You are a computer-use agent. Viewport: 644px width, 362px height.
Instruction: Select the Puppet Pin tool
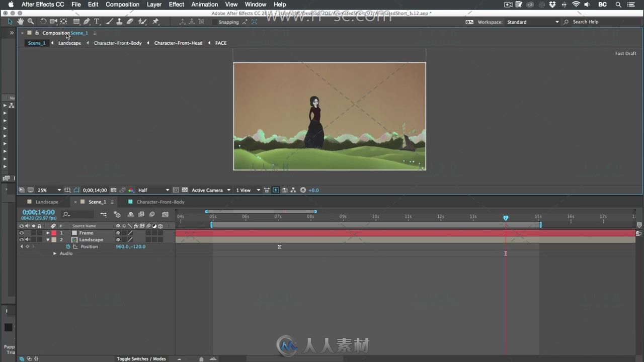(x=155, y=22)
